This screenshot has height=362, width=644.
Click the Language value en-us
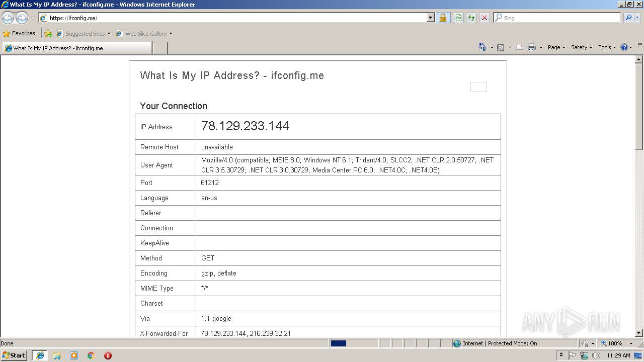tap(209, 198)
